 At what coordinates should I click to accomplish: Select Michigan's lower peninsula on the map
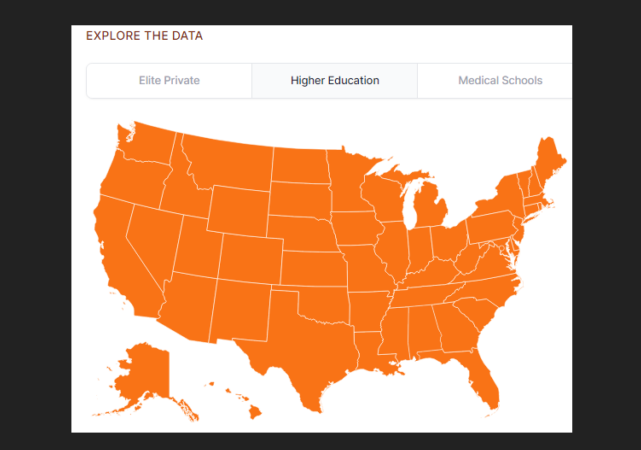(x=429, y=206)
